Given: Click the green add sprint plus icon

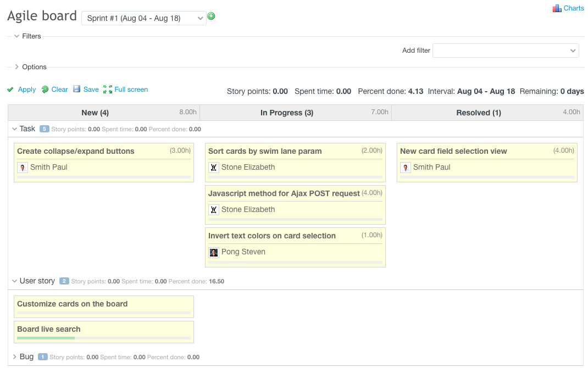Looking at the screenshot, I should coord(211,16).
